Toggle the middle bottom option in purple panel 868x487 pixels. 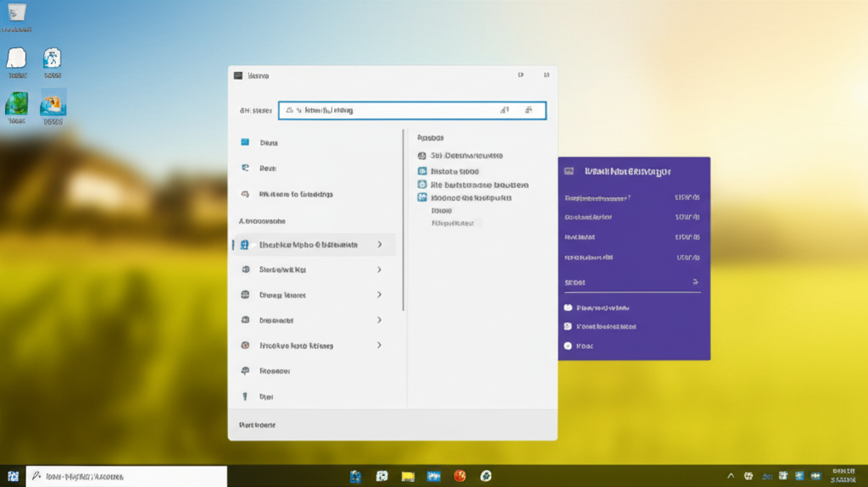tap(568, 326)
